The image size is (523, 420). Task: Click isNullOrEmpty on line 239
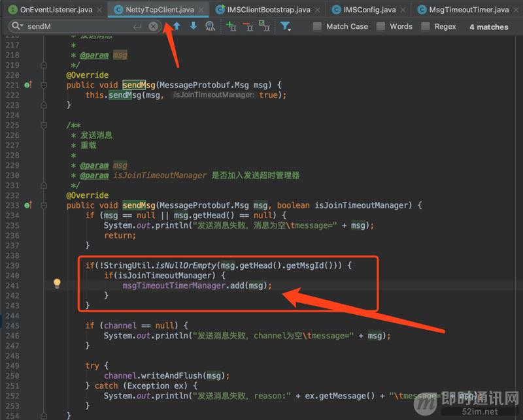point(186,266)
